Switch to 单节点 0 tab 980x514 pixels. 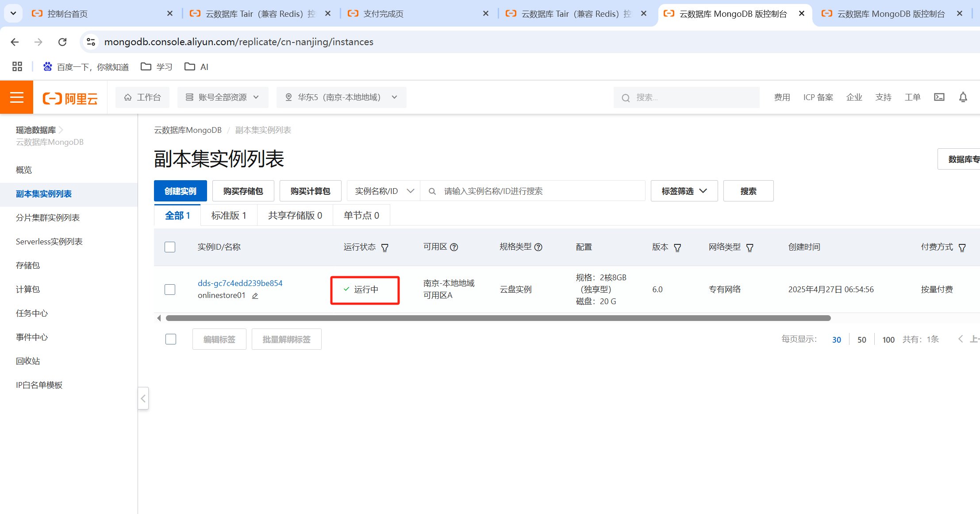coord(361,216)
